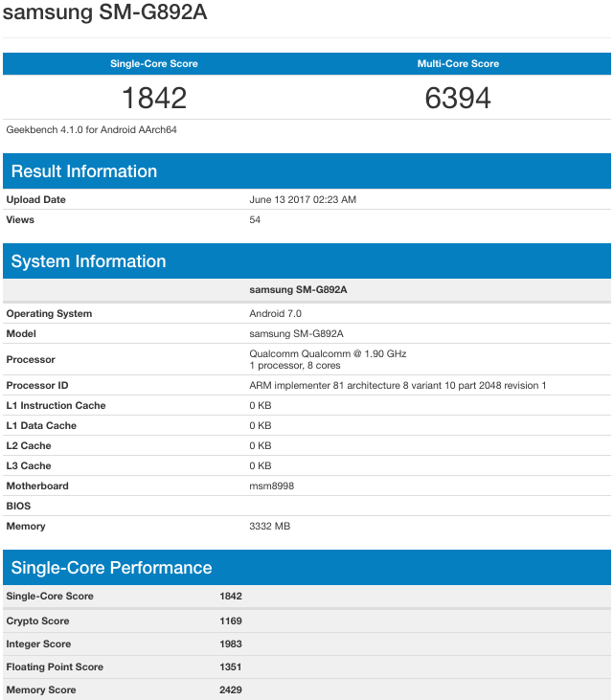Image resolution: width=614 pixels, height=700 pixels.
Task: Click the L2 Cache label
Action: 29,445
